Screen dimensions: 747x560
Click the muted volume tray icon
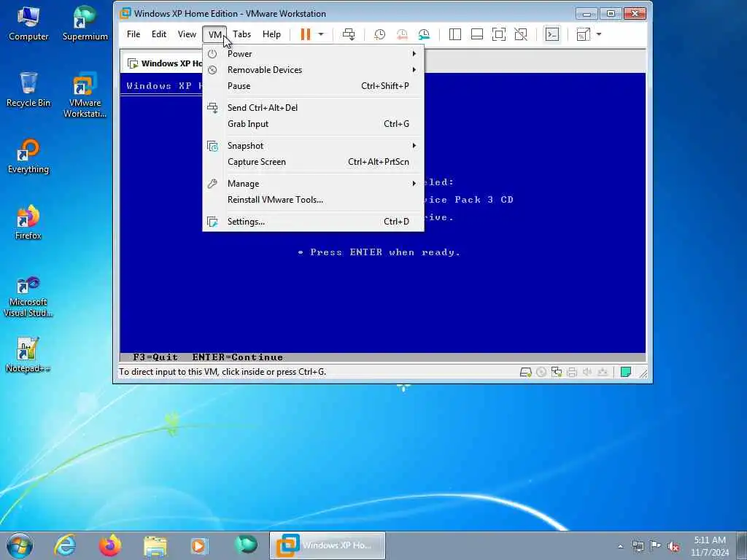[x=673, y=547]
